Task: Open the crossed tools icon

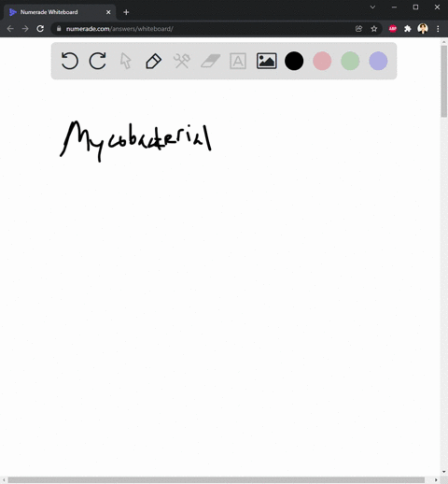Action: pos(182,61)
